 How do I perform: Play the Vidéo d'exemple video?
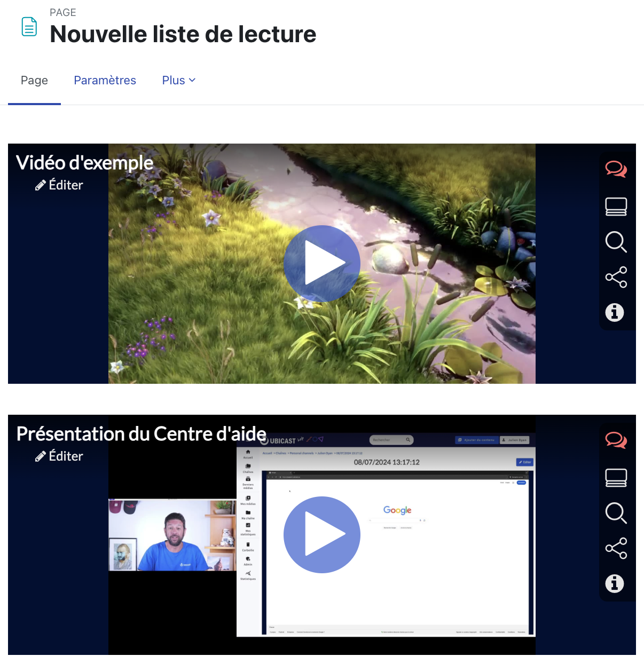[x=322, y=264]
